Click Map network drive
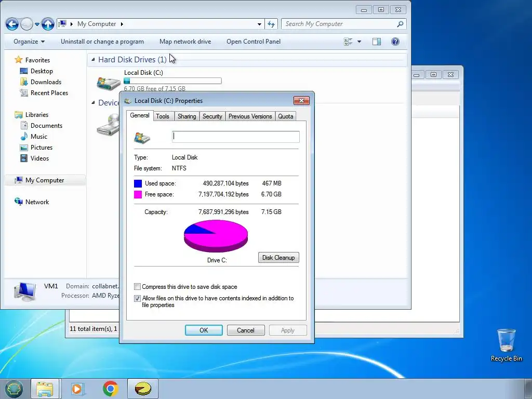This screenshot has height=399, width=532. pos(185,42)
